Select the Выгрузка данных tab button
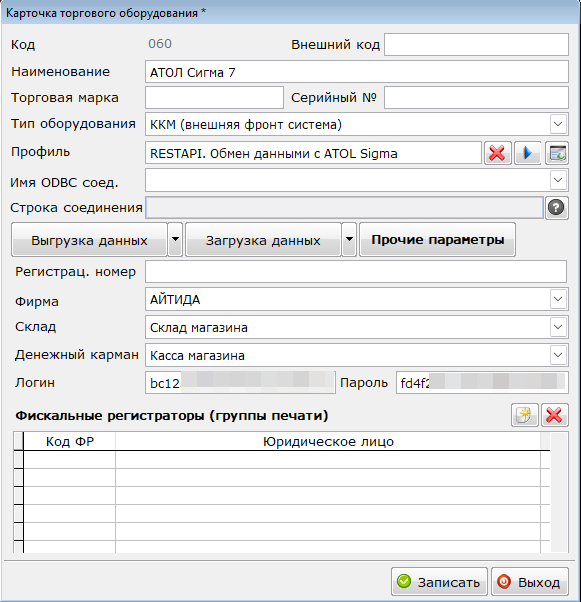Screen dimensions: 581x602 89,239
